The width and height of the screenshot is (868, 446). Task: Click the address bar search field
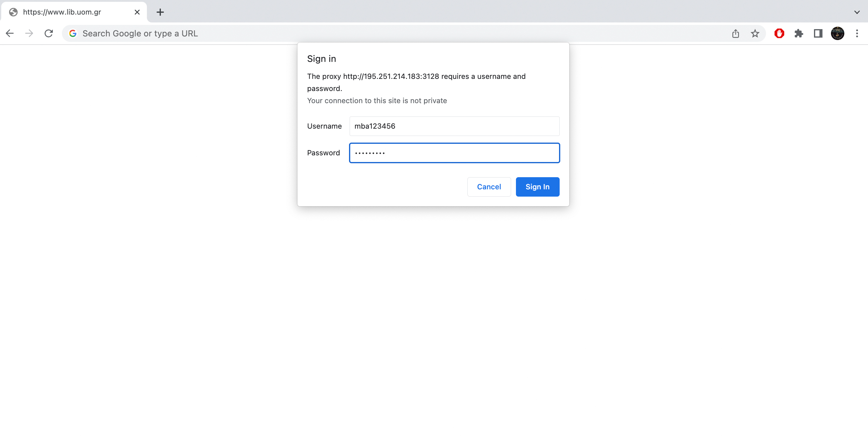pyautogui.click(x=371, y=33)
